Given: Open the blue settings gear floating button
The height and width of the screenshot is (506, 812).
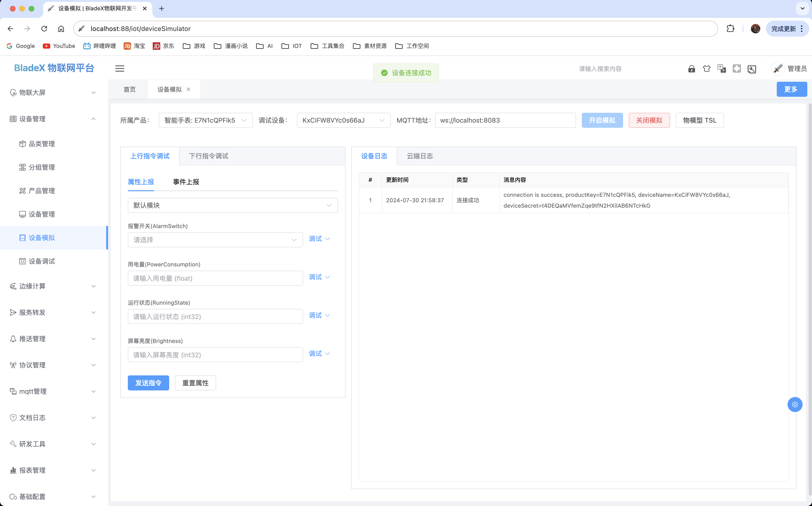Looking at the screenshot, I should (795, 405).
